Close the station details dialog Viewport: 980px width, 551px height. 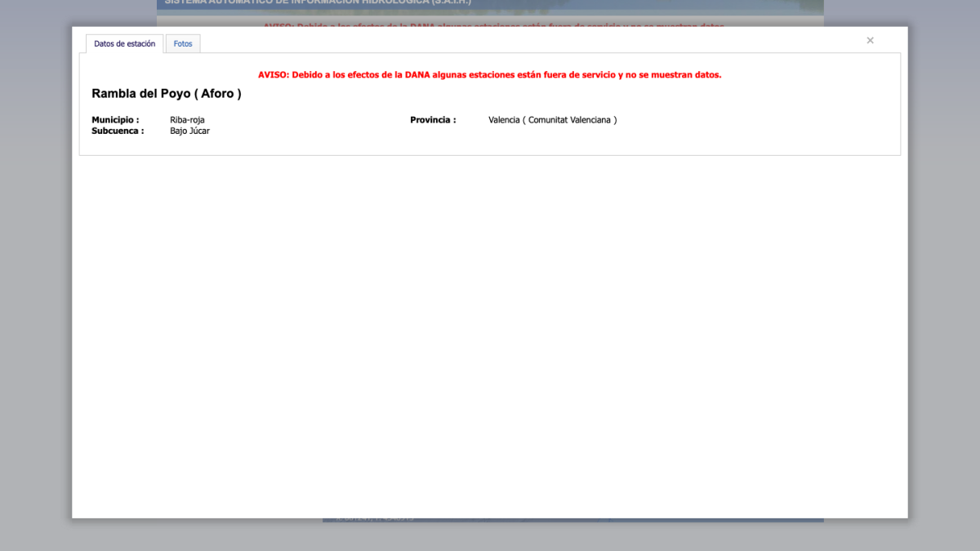tap(870, 41)
